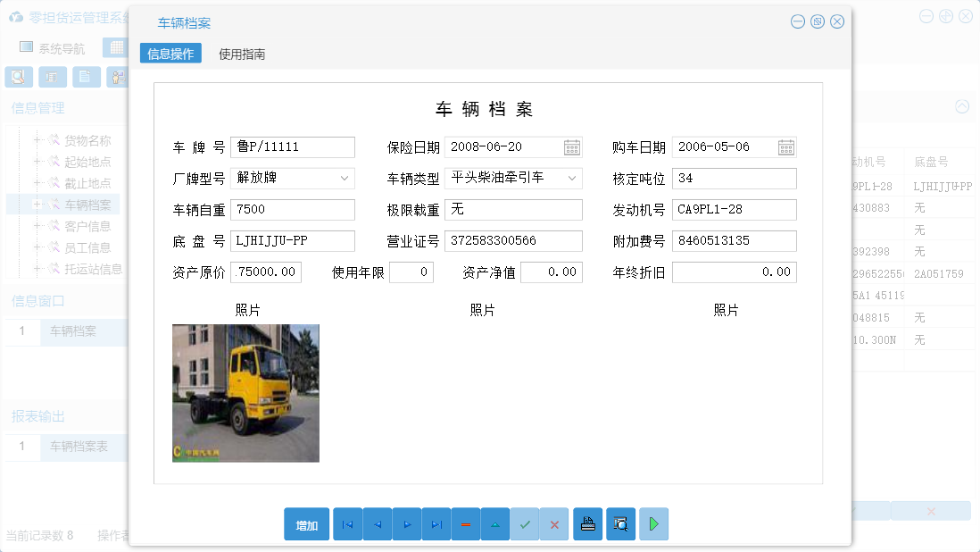Click the red minus delete-record icon

pyautogui.click(x=466, y=524)
